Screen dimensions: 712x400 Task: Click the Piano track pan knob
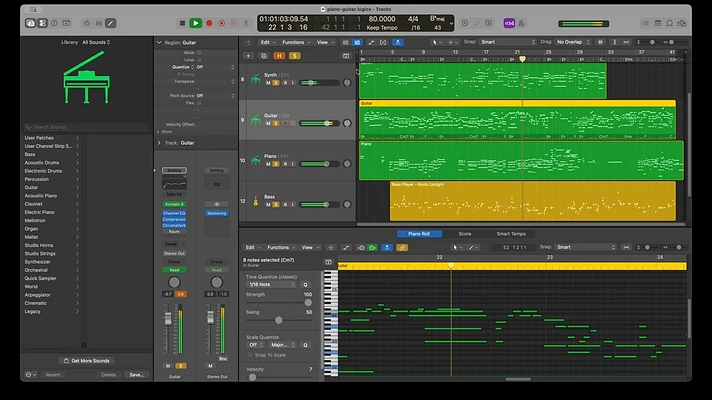pyautogui.click(x=347, y=163)
